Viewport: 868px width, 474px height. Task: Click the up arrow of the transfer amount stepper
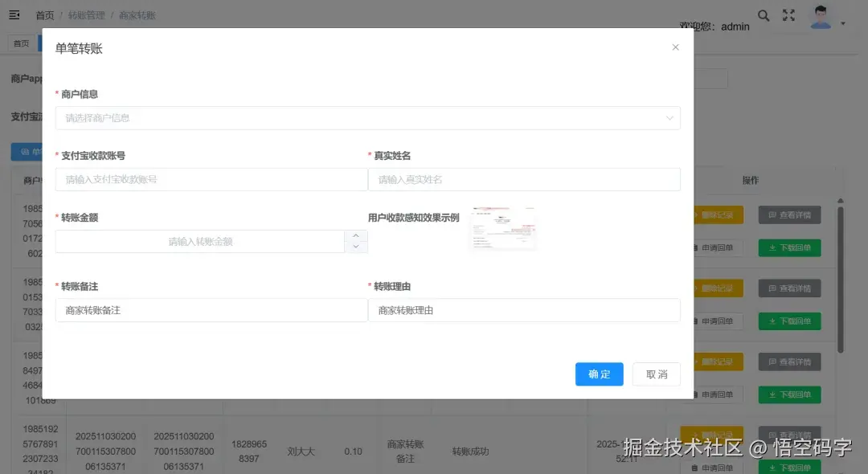pyautogui.click(x=356, y=235)
